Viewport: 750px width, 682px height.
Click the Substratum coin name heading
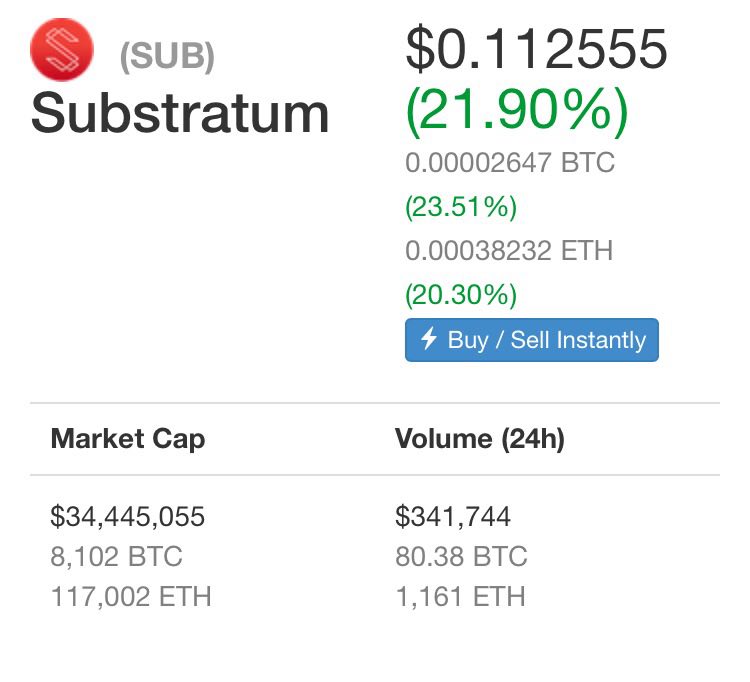click(x=180, y=114)
